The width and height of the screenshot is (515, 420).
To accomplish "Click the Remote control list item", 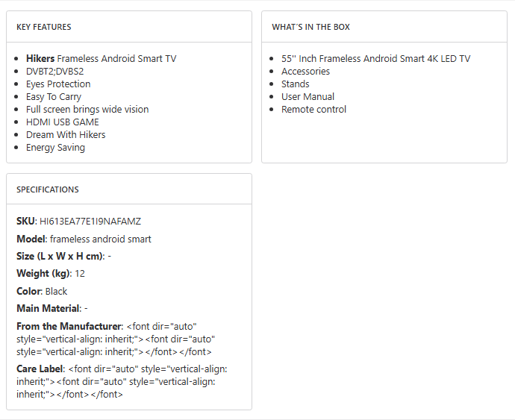I will (313, 109).
